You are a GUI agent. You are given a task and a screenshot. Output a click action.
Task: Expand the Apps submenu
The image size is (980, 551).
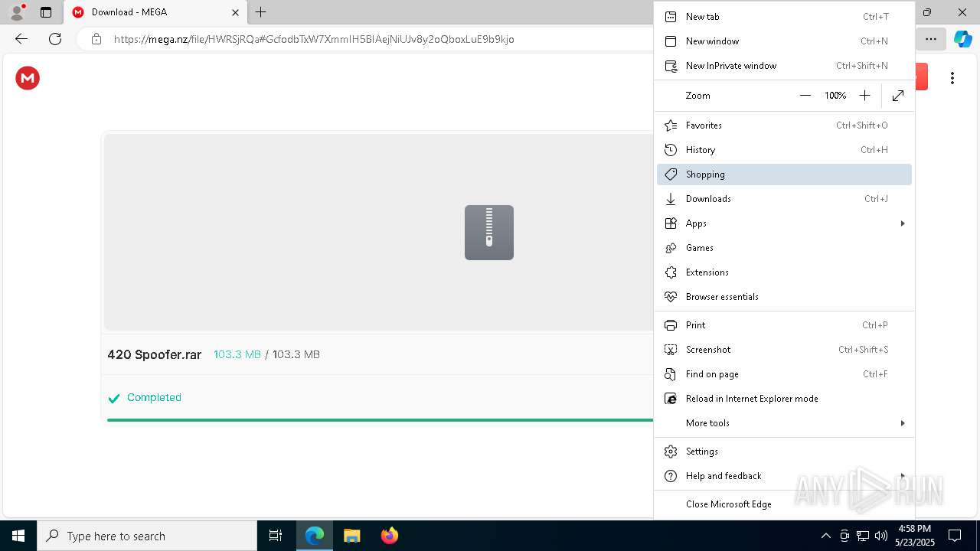[784, 223]
